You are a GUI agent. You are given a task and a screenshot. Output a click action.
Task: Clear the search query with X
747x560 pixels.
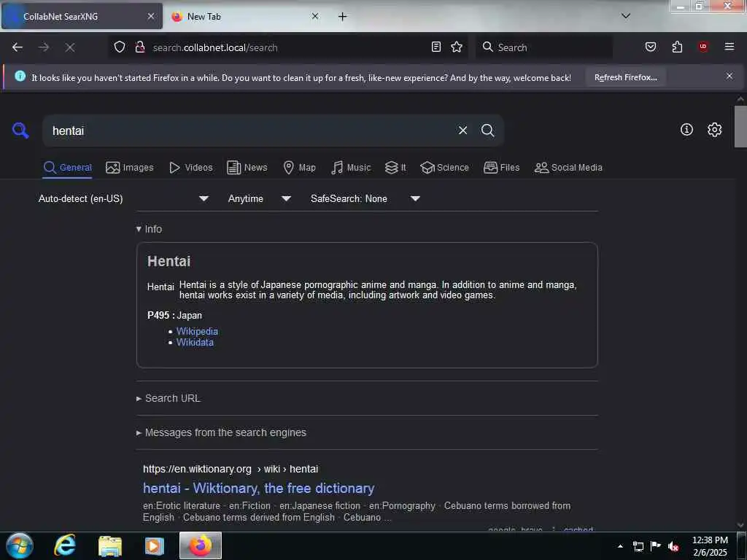point(462,131)
